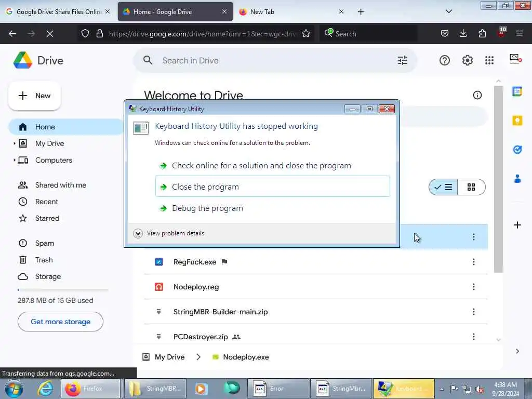This screenshot has height=399, width=532.
Task: Click the taskbar volume icon
Action: coord(480,389)
